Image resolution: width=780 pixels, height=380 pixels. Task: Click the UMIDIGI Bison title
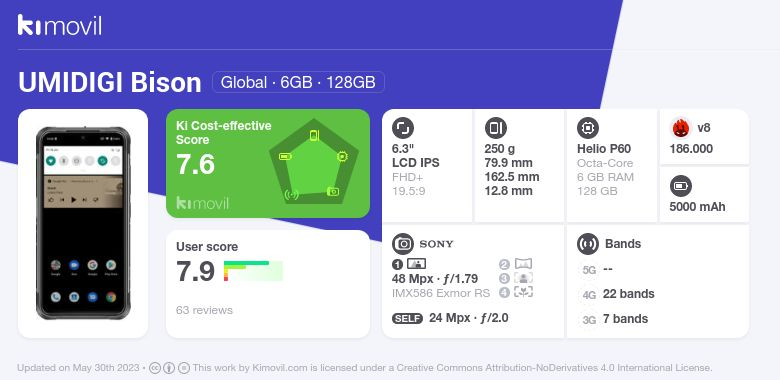pyautogui.click(x=109, y=83)
